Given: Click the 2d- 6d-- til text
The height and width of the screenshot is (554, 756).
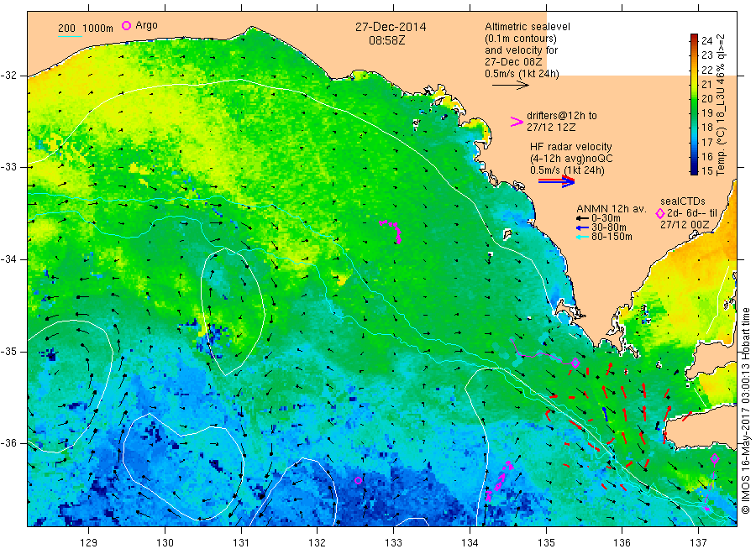Looking at the screenshot, I should click(x=692, y=213).
